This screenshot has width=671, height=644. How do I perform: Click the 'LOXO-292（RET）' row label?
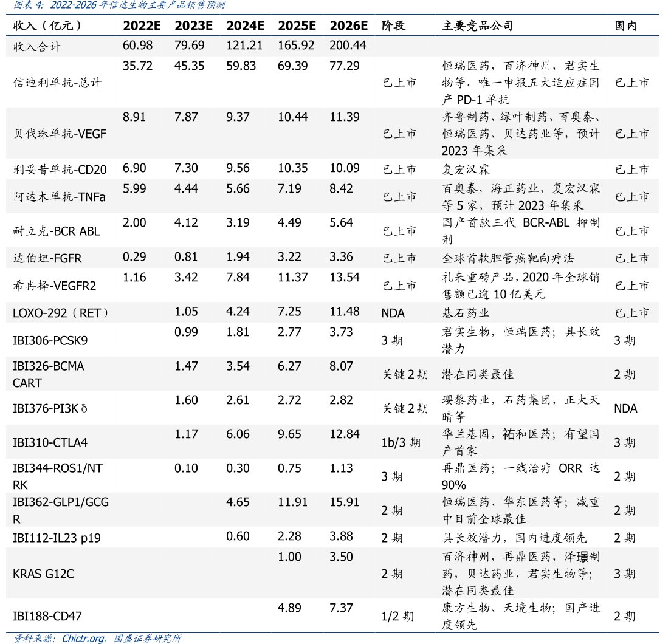click(x=61, y=313)
